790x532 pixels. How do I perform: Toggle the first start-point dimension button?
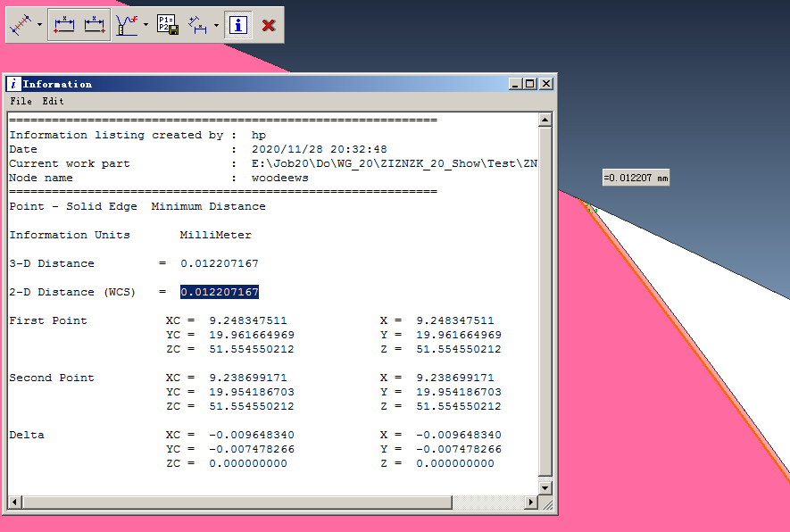62,26
